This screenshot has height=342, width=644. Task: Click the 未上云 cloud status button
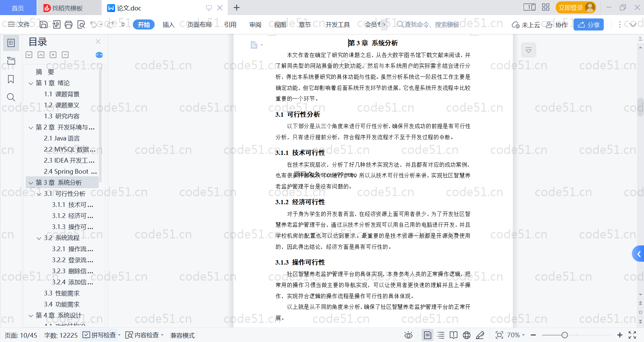pos(526,24)
